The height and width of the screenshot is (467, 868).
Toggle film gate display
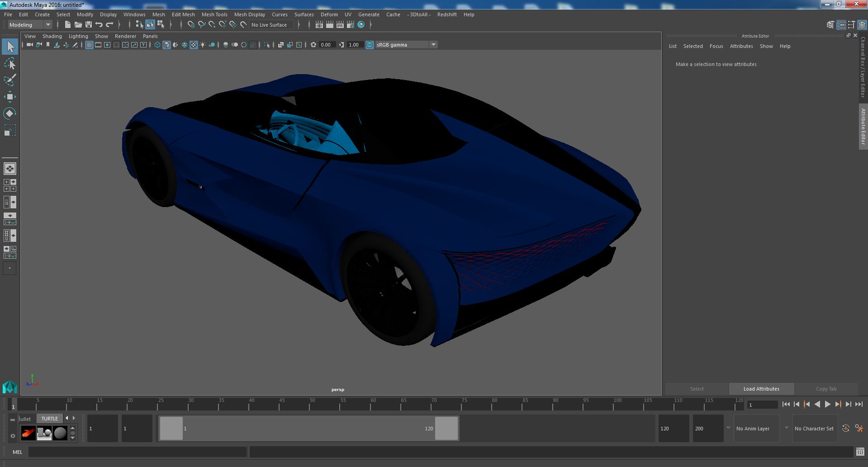click(98, 45)
